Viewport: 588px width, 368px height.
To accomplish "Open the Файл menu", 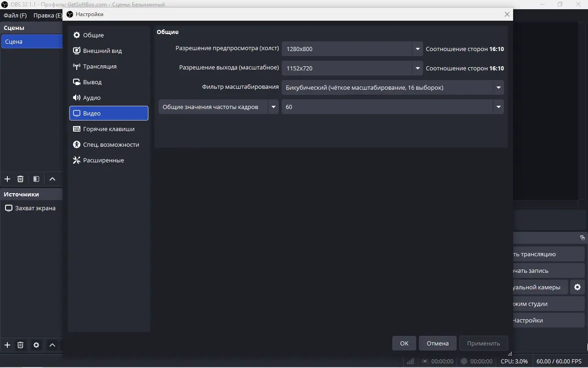I will [15, 15].
